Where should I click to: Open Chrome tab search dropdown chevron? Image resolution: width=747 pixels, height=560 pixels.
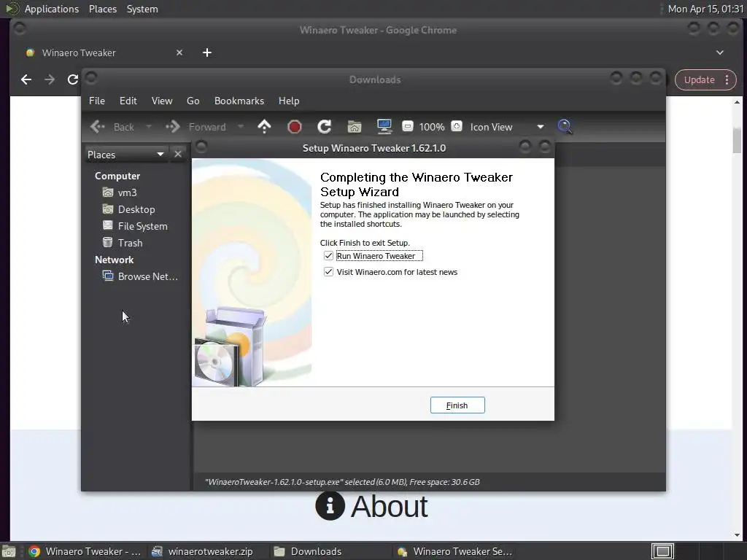click(x=720, y=52)
